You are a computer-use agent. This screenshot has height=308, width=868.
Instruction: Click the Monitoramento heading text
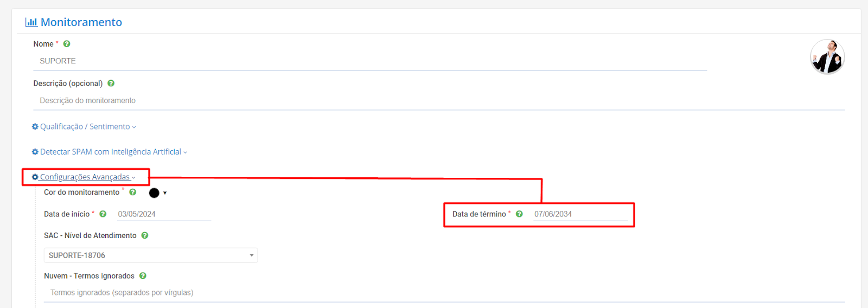(81, 22)
